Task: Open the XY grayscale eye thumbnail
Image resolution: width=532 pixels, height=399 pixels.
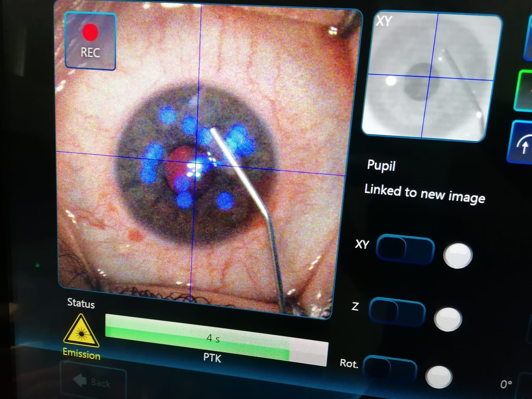Action: click(431, 76)
